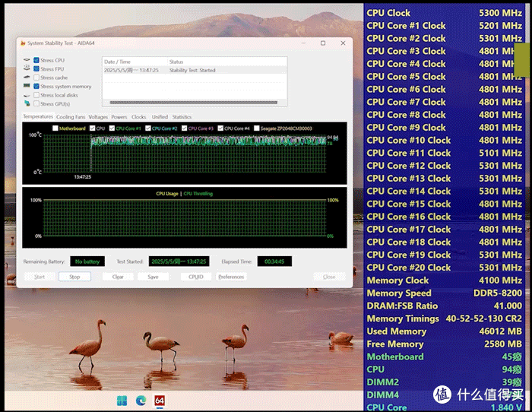This screenshot has height=412, width=532.
Task: Toggle the Stress FPU checkbox
Action: point(36,69)
